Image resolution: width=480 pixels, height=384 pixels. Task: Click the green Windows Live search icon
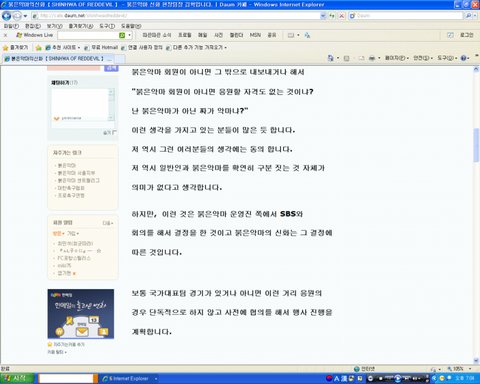click(x=122, y=35)
